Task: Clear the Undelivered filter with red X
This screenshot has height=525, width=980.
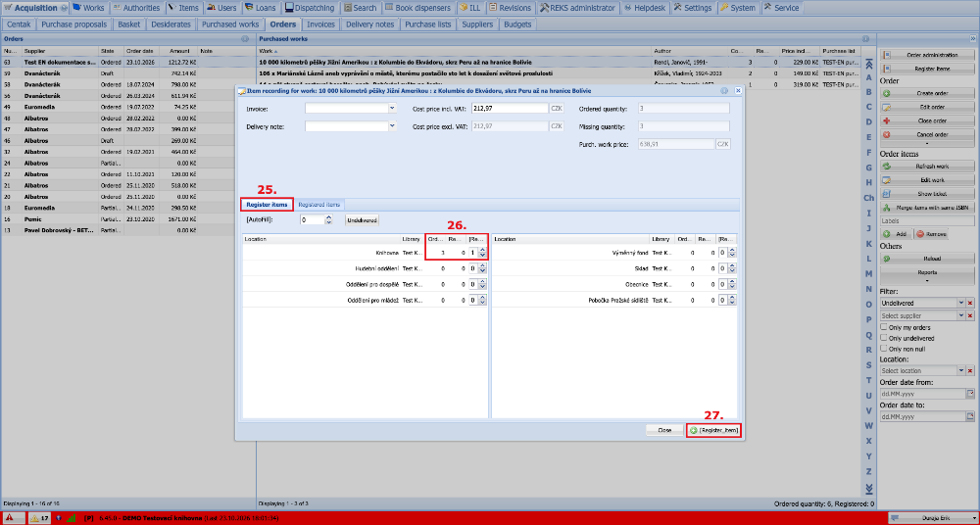Action: tap(970, 303)
